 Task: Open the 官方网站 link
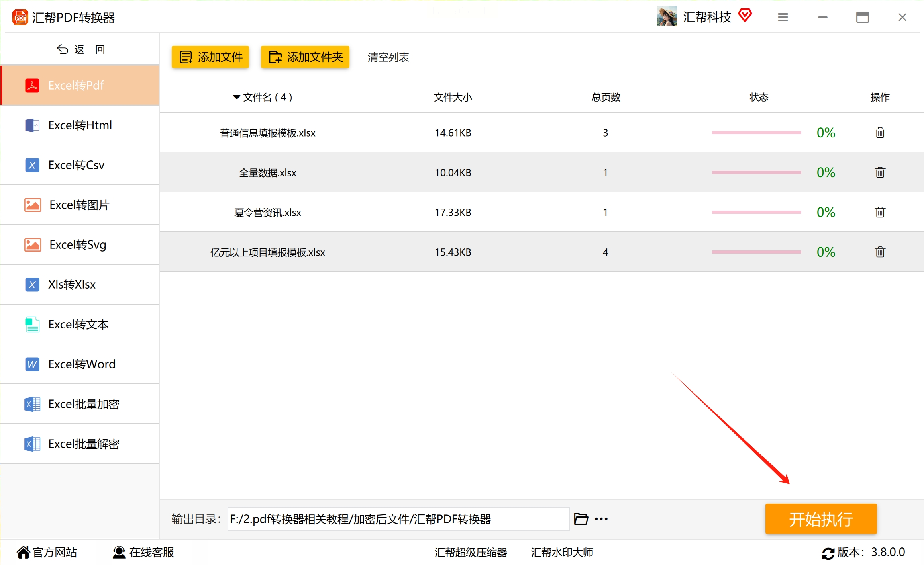(55, 552)
